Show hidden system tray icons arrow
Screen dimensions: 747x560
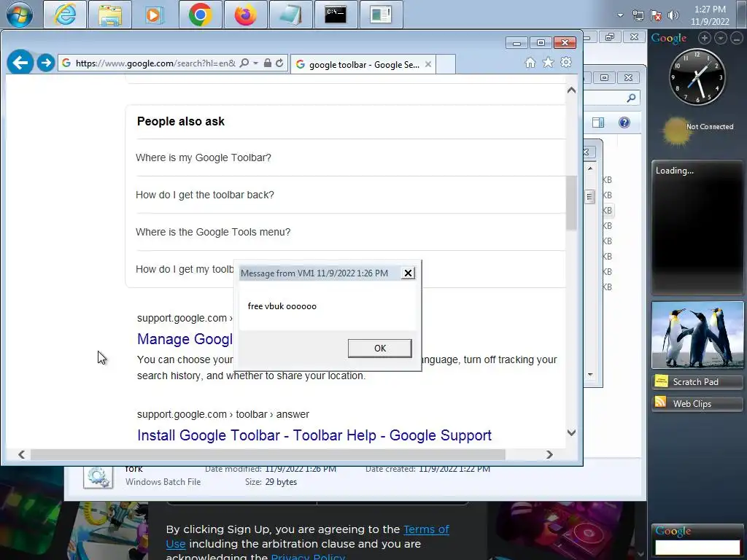pyautogui.click(x=620, y=15)
